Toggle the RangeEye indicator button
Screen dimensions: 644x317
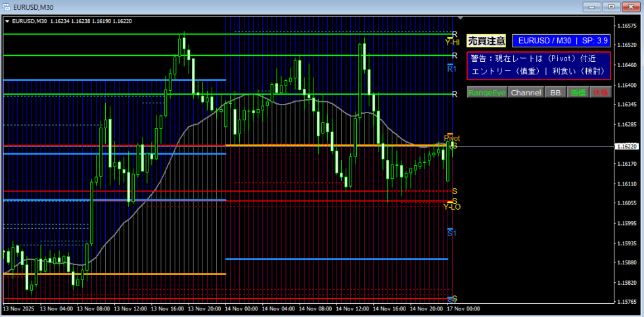tap(487, 93)
